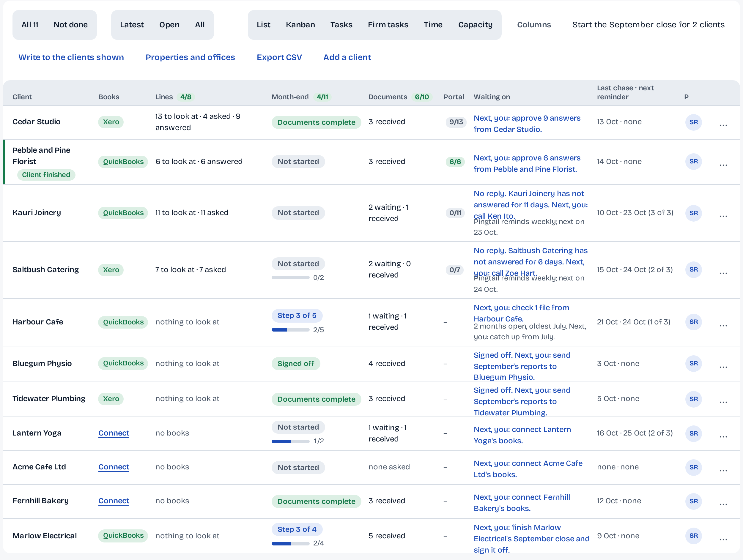Open the three-dot menu for Acme Cafe Ltd
Viewport: 743px width, 560px height.
(x=723, y=471)
